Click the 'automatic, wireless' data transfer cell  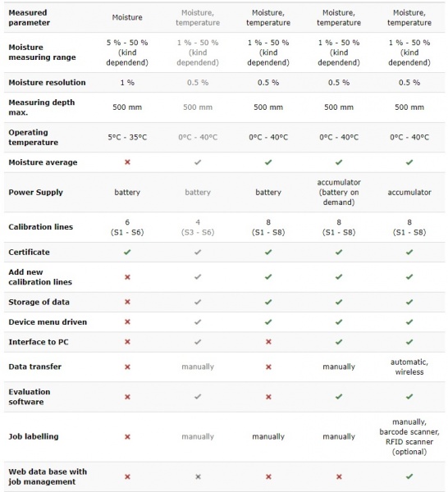[x=409, y=367]
